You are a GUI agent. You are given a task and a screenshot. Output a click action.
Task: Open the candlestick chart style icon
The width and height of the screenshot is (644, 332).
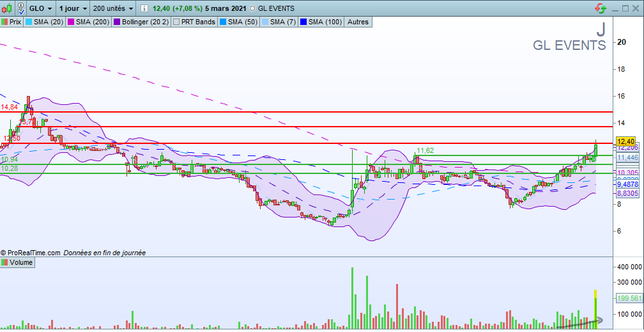point(6,8)
